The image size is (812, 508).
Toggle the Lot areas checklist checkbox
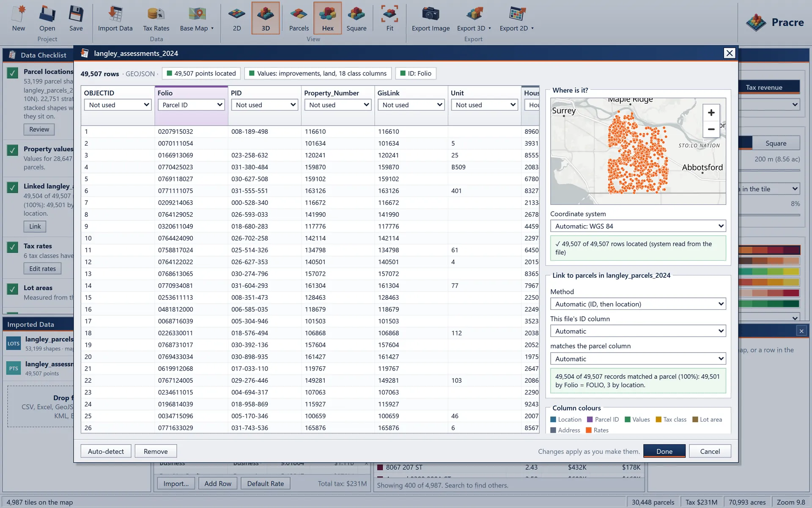click(x=13, y=289)
